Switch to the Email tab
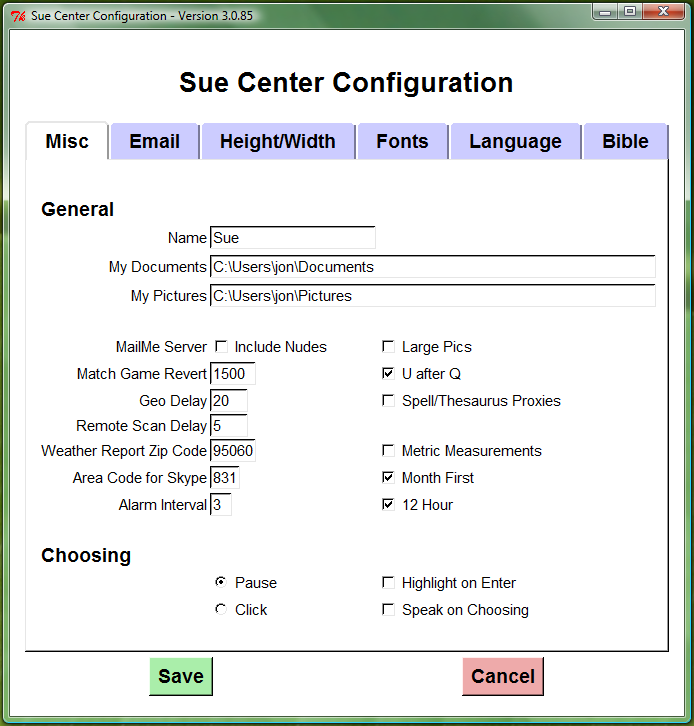The width and height of the screenshot is (694, 726). (x=154, y=141)
